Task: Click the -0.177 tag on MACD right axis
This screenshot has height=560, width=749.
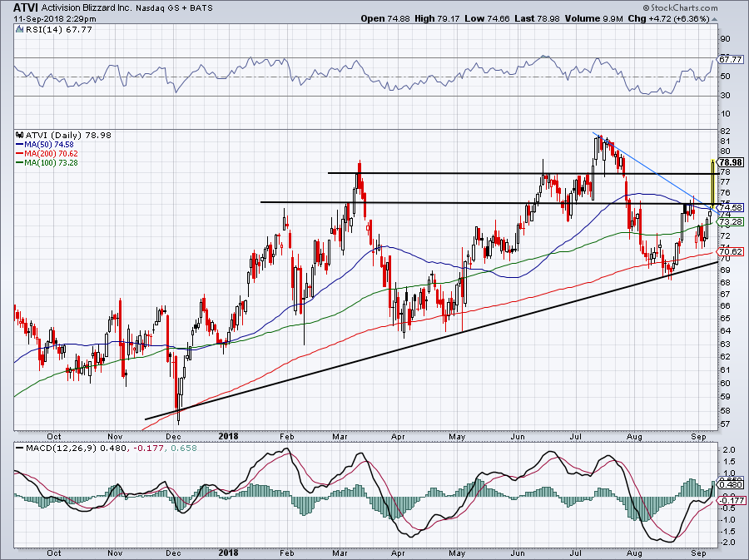Action: pyautogui.click(x=732, y=500)
